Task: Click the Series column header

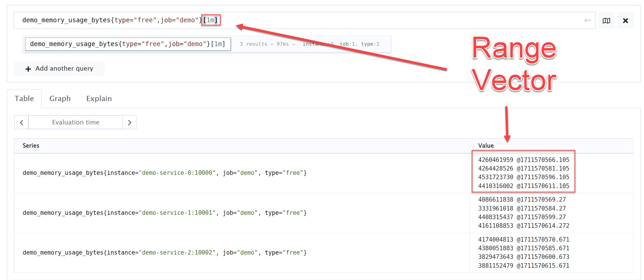Action: coord(31,146)
